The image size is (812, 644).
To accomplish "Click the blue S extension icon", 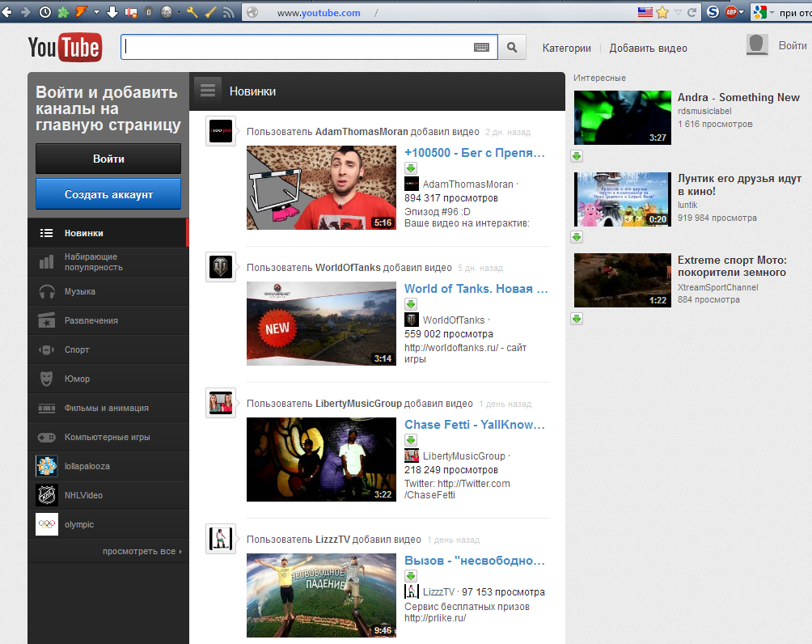I will [713, 12].
